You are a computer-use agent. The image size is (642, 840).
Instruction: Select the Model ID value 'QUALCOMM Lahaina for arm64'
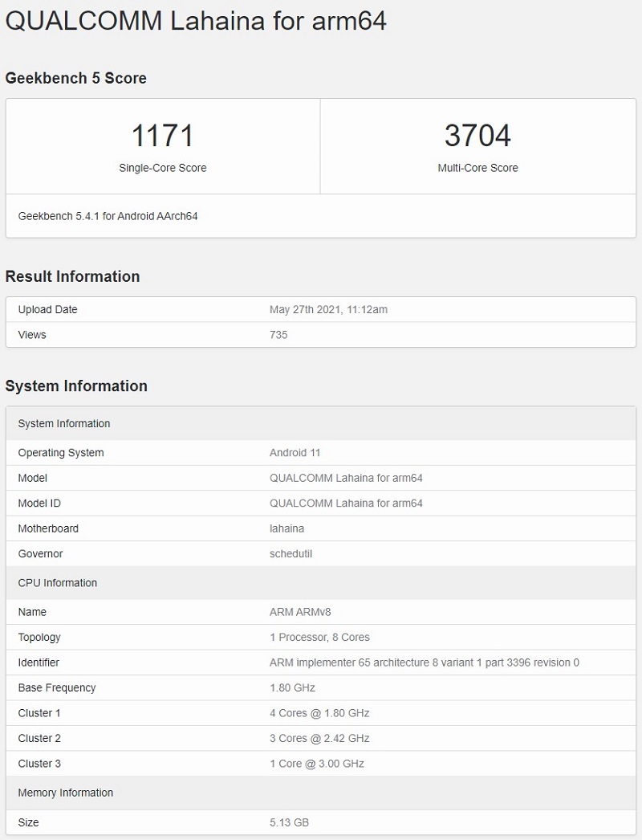[346, 503]
